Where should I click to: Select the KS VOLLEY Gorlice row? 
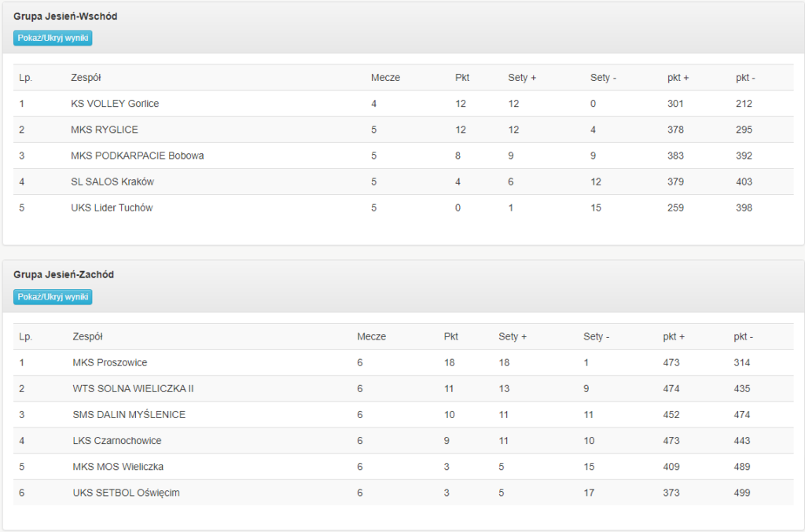point(403,104)
